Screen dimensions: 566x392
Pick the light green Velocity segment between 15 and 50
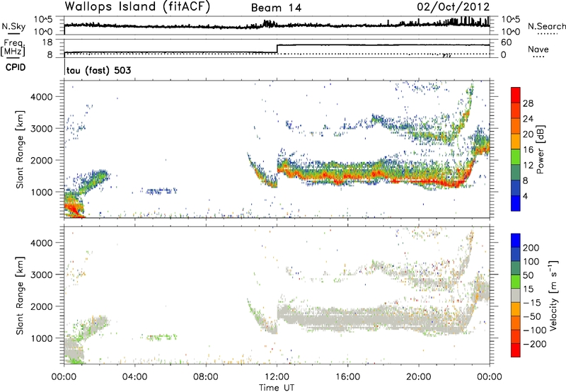click(x=516, y=282)
